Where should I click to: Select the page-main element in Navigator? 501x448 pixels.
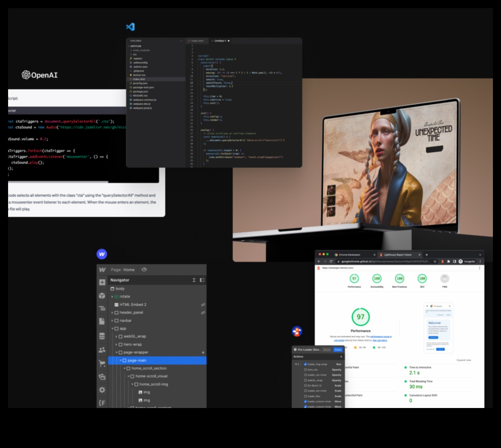(x=137, y=360)
